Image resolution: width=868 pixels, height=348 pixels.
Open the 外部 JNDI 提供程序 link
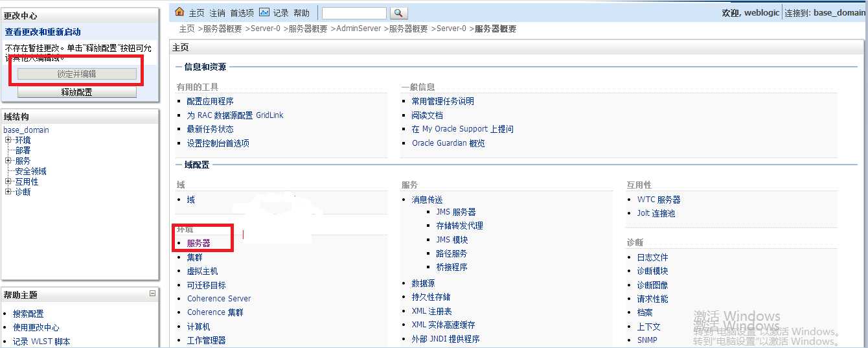pyautogui.click(x=446, y=339)
